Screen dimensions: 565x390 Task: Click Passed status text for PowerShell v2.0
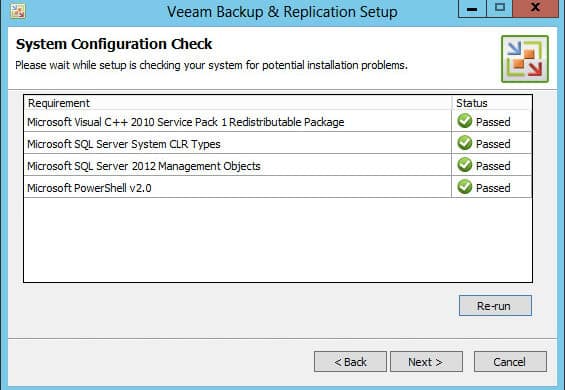tap(493, 188)
